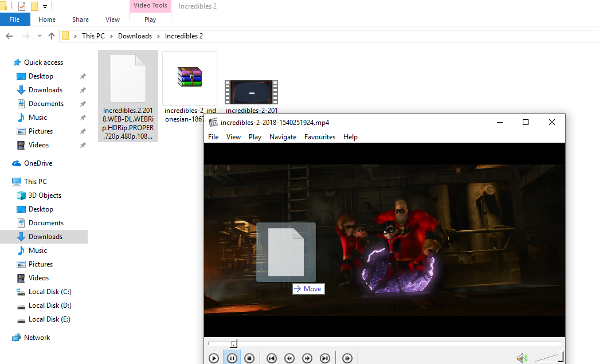This screenshot has height=364, width=599.
Task: Open the recent locations dropdown
Action: coord(40,36)
